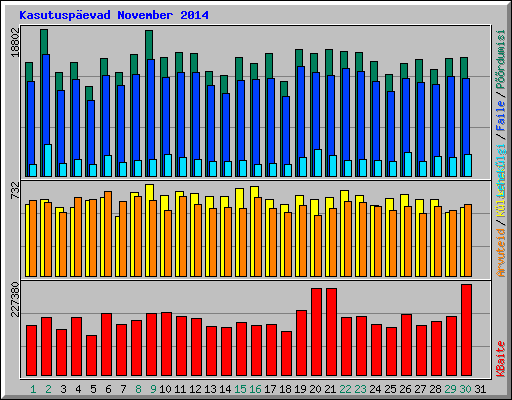512x400 pixels.
Task: Click day label 27
Action: click(x=420, y=389)
